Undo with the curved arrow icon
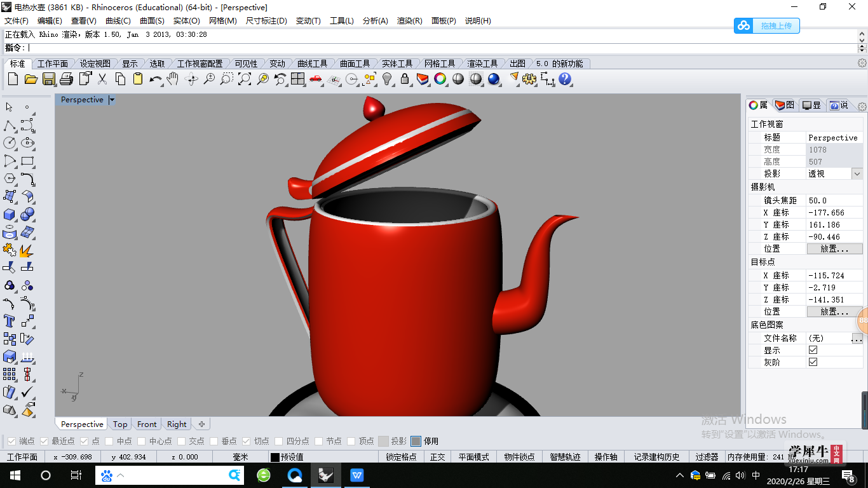 [x=156, y=79]
